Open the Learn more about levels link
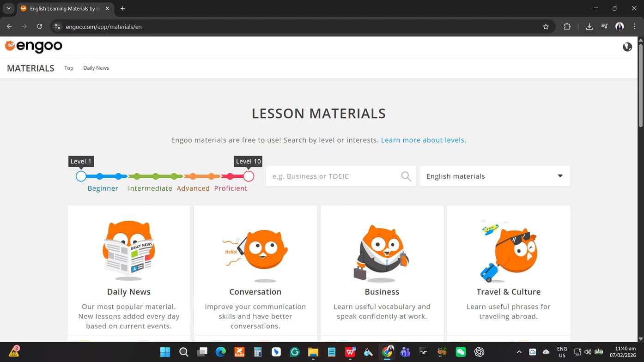 pyautogui.click(x=423, y=140)
